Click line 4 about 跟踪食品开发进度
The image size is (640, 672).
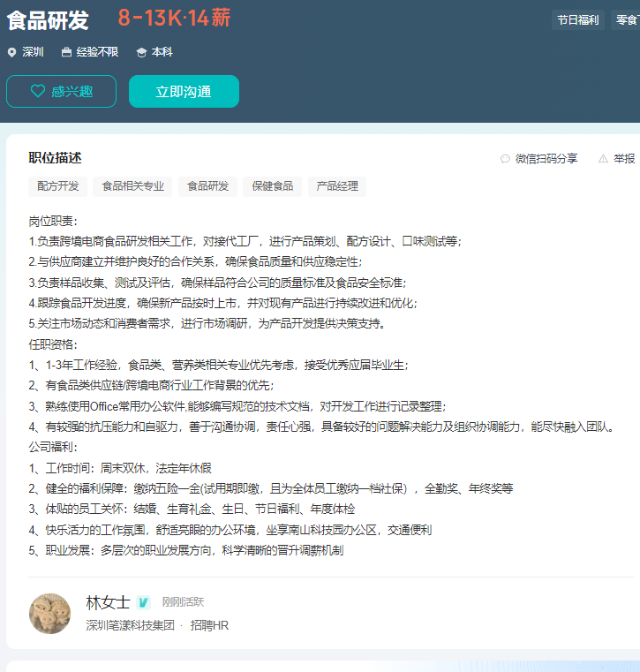coord(223,304)
